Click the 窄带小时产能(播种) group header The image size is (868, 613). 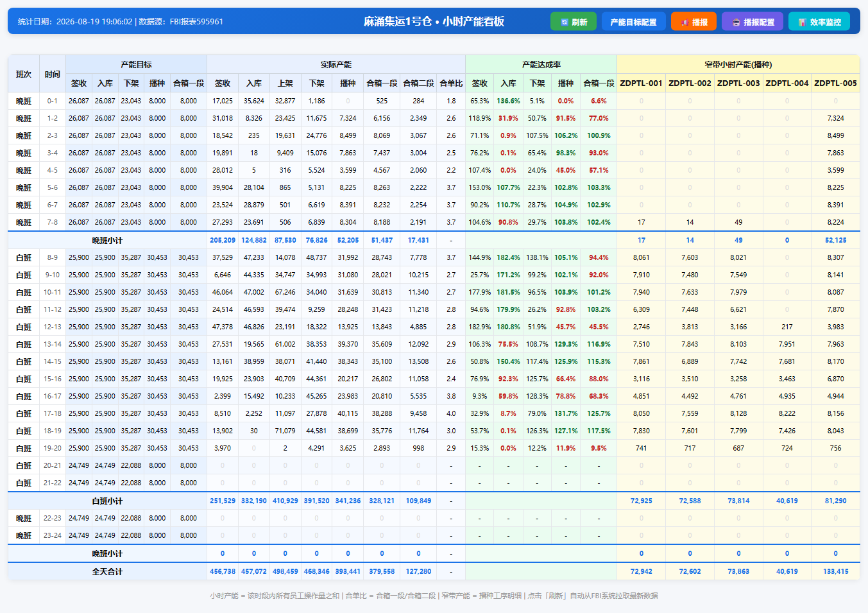pyautogui.click(x=738, y=64)
